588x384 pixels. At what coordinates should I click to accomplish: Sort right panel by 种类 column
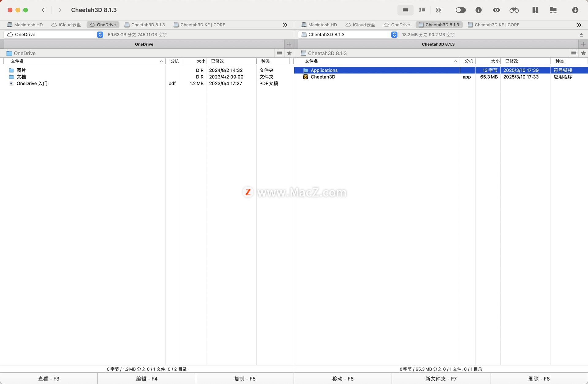(x=567, y=61)
